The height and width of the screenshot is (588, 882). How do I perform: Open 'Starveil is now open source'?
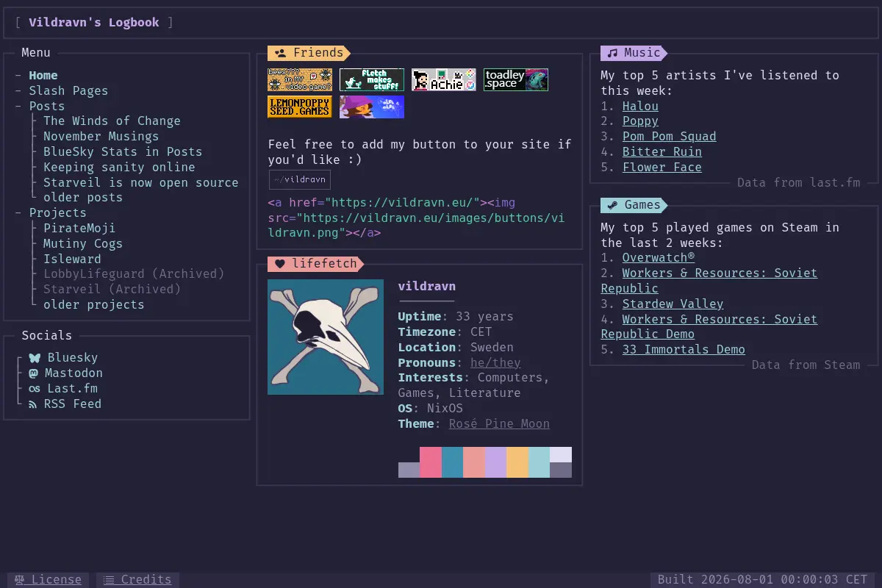pos(141,182)
